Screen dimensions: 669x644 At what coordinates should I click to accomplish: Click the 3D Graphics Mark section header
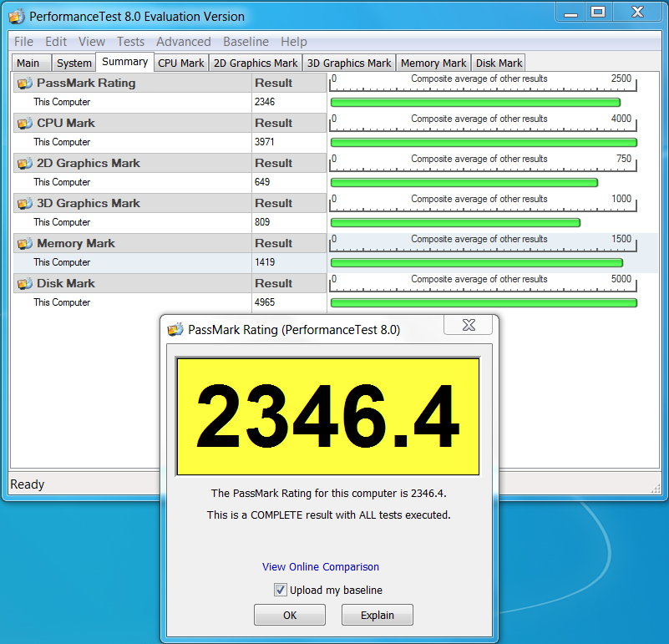pos(133,203)
